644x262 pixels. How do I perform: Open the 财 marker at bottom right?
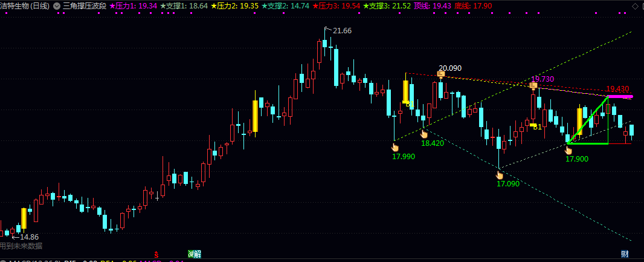point(624,254)
